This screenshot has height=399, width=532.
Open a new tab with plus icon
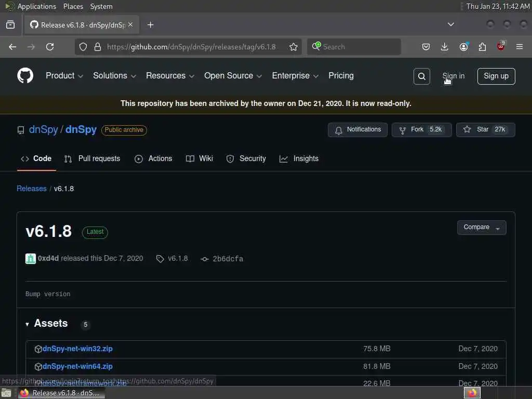point(150,25)
